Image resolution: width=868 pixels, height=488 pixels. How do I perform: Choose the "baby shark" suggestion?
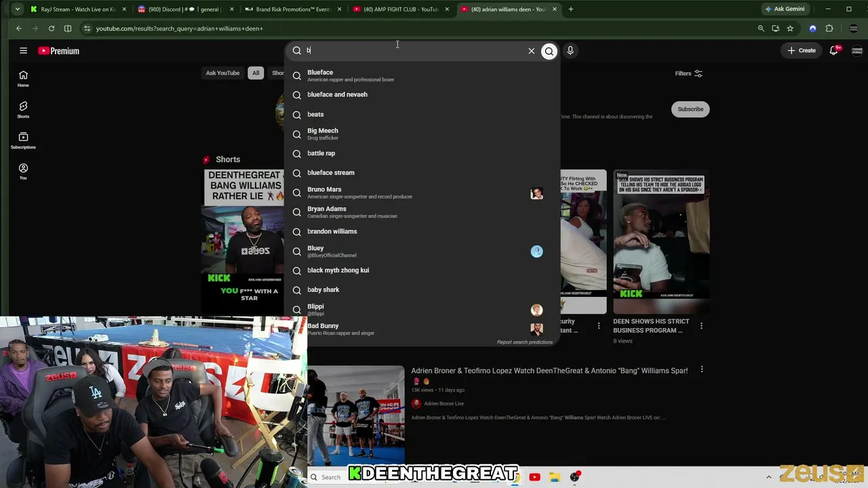(422, 290)
